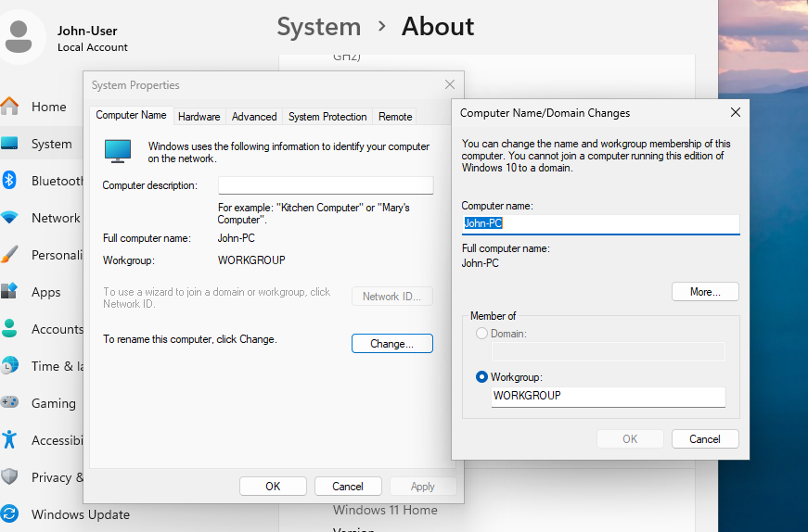808x532 pixels.
Task: Switch to the System Protection tab
Action: (327, 117)
